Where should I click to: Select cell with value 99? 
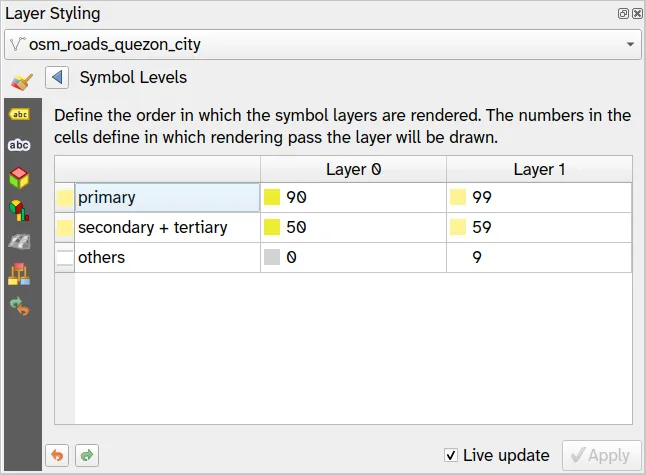tap(539, 197)
